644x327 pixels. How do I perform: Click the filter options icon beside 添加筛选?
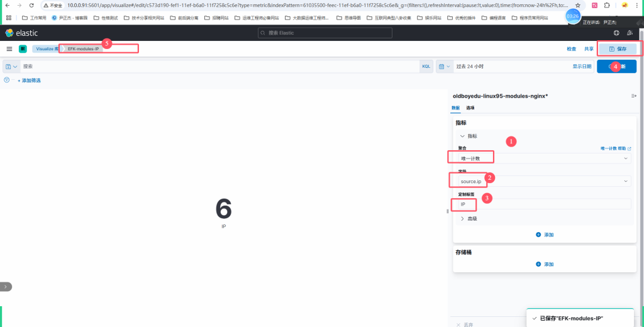coord(7,80)
